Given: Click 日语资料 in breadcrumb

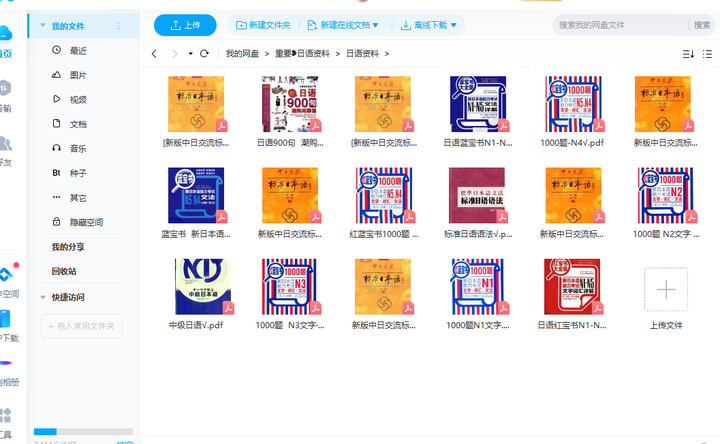Looking at the screenshot, I should pos(362,54).
